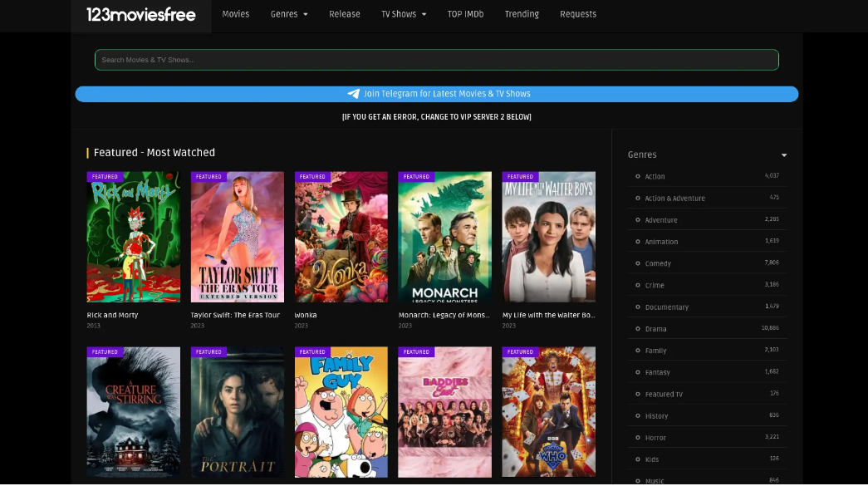Open the Wonka poster
Image resolution: width=868 pixels, height=486 pixels.
coord(341,237)
